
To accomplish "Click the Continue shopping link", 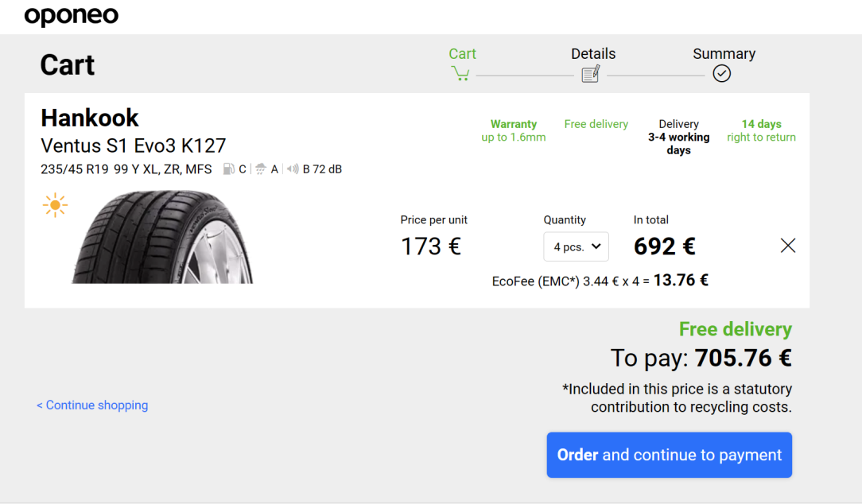I will pyautogui.click(x=92, y=405).
